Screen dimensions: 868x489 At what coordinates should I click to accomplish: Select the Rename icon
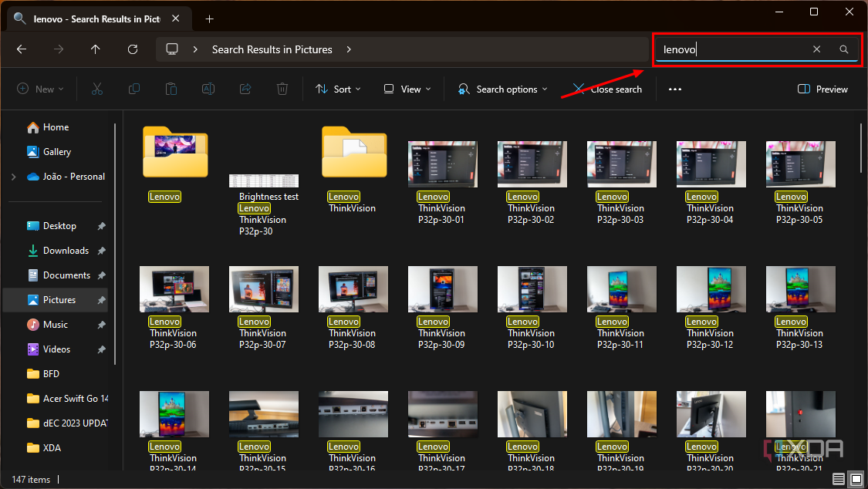click(208, 89)
